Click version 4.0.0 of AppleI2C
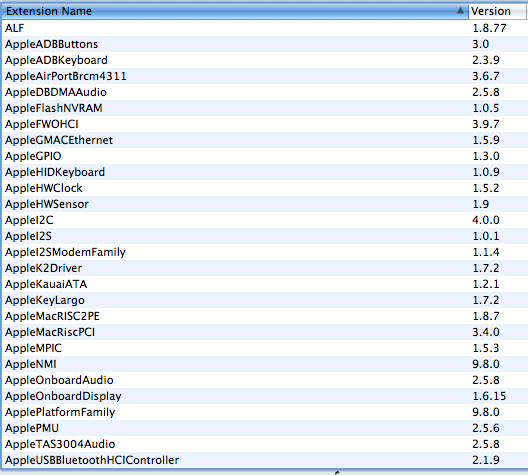Image resolution: width=528 pixels, height=475 pixels. [x=486, y=220]
